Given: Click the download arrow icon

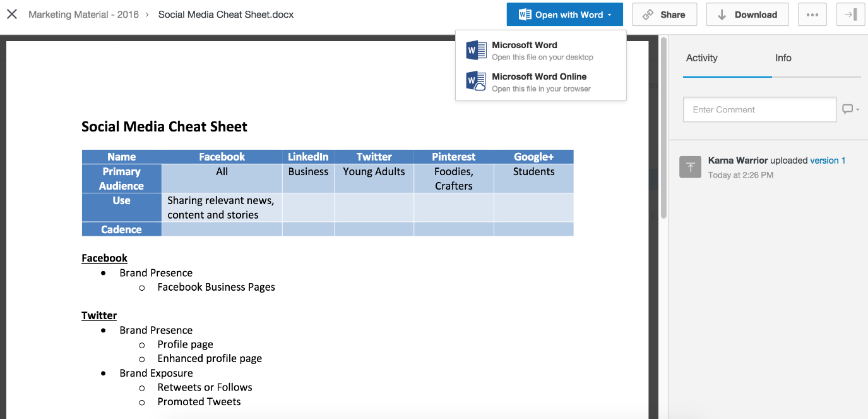Looking at the screenshot, I should [x=722, y=15].
